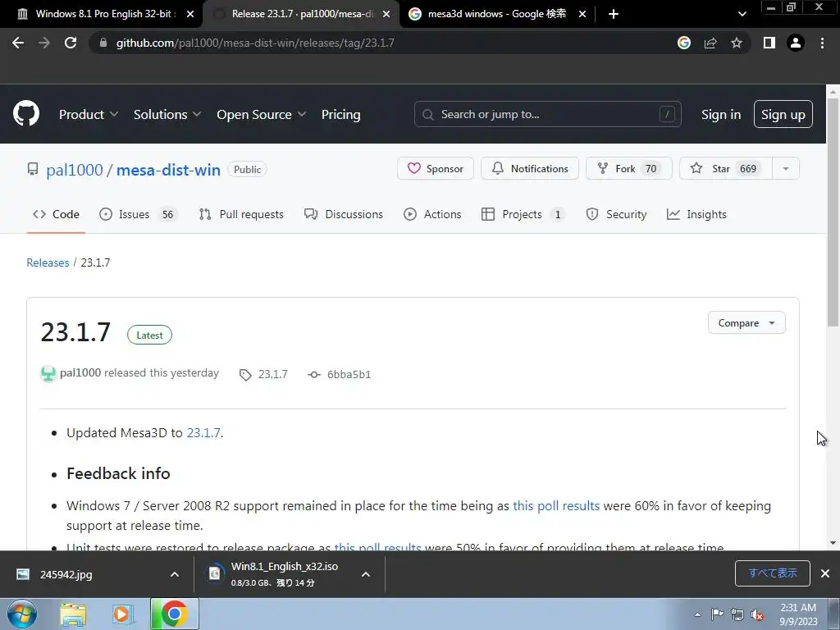Reload the page with the refresh icon
Image resolution: width=840 pixels, height=630 pixels.
(x=71, y=43)
